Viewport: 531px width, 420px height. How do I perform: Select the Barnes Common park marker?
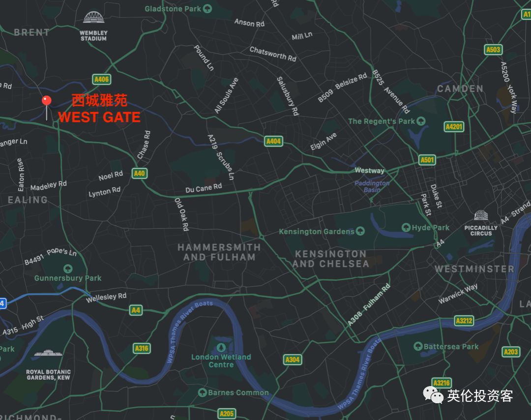pyautogui.click(x=203, y=392)
